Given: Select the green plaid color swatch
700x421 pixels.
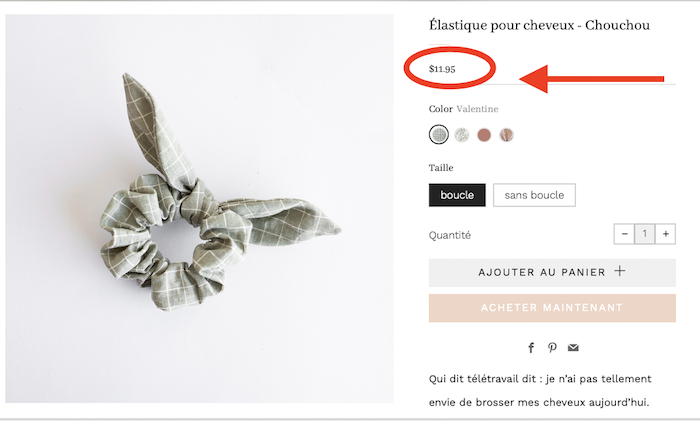Looking at the screenshot, I should point(439,134).
